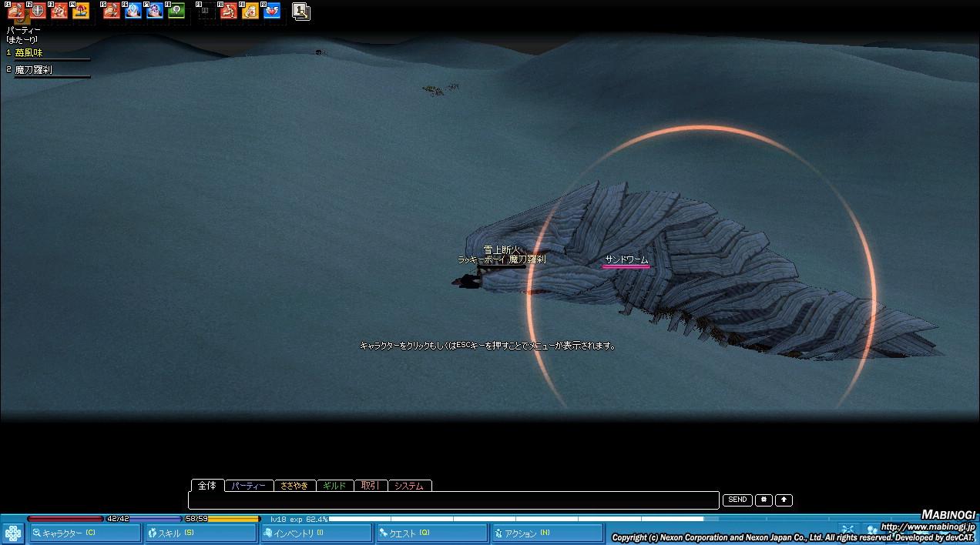The width and height of the screenshot is (980, 545).
Task: Select the empty F9 hotkey slot
Action: 206,11
